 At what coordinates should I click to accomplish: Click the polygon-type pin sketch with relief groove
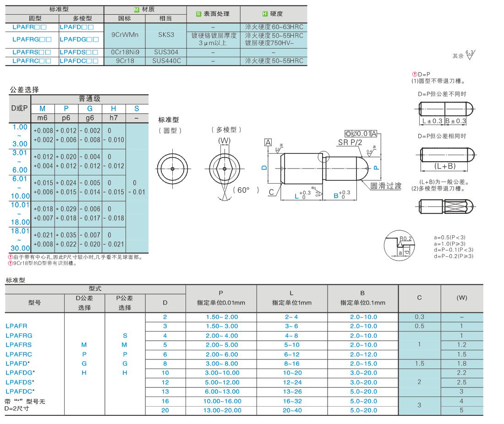[x=446, y=206]
